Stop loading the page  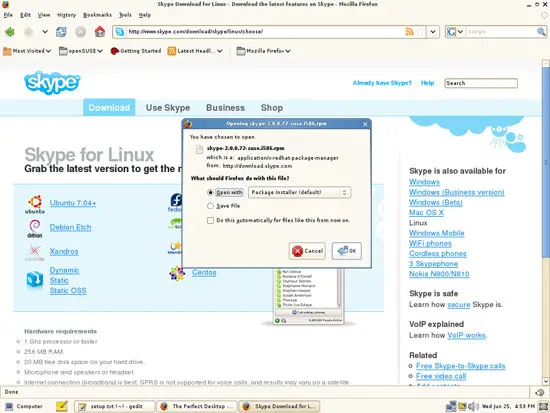[80, 32]
